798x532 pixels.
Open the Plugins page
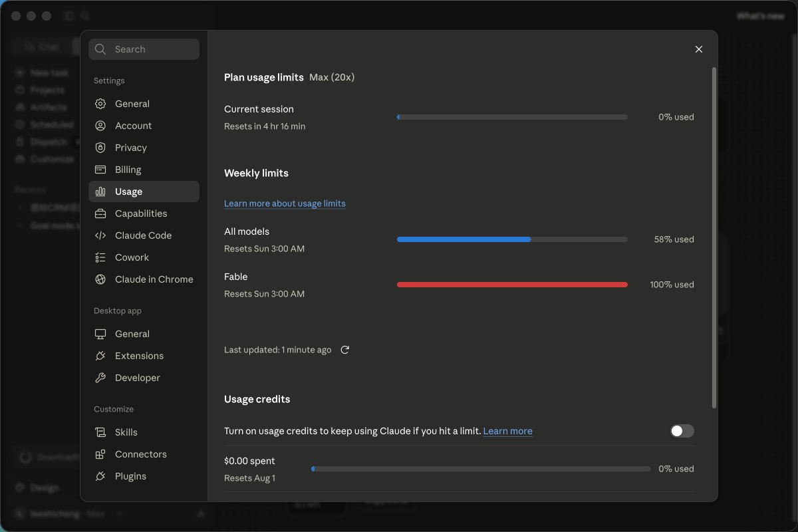[x=144, y=476]
